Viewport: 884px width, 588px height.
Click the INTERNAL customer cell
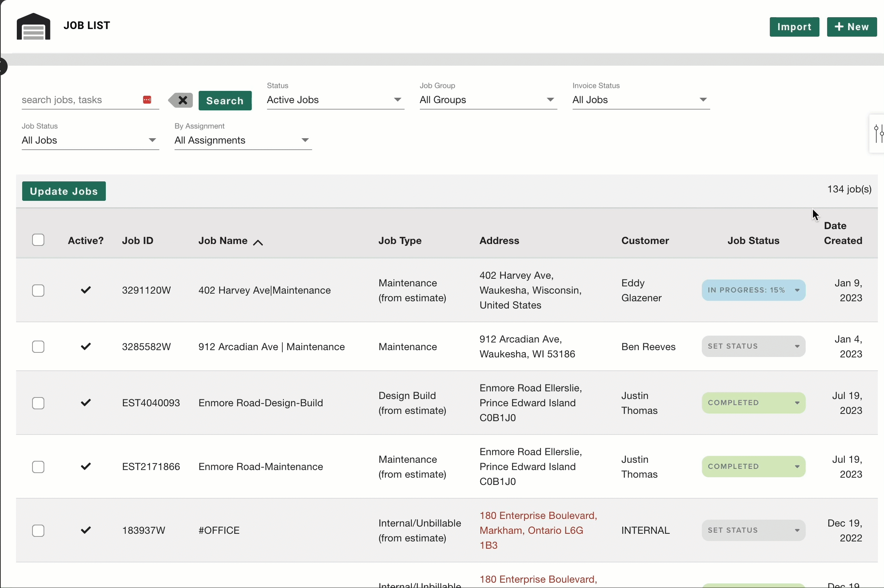[645, 530]
